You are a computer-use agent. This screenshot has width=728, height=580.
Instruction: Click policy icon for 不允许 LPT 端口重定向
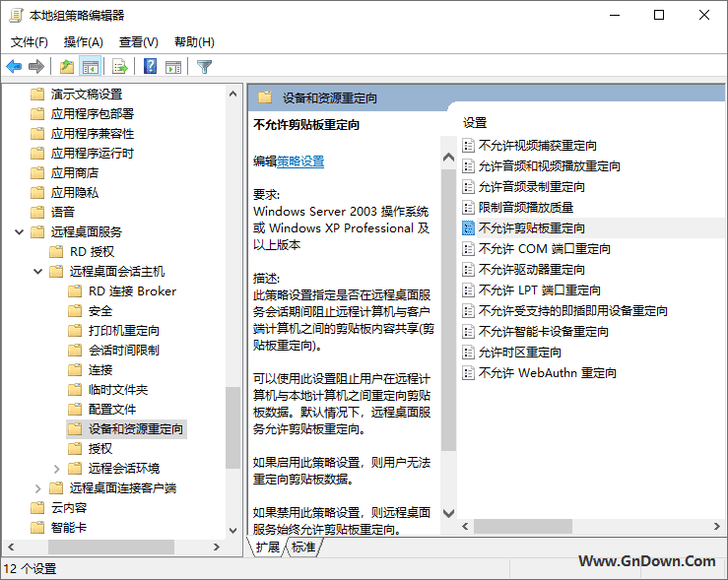pos(469,290)
